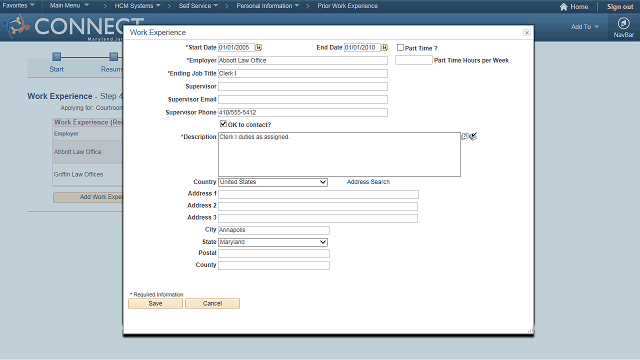Expand the Main Menu dropdown

pyautogui.click(x=69, y=6)
